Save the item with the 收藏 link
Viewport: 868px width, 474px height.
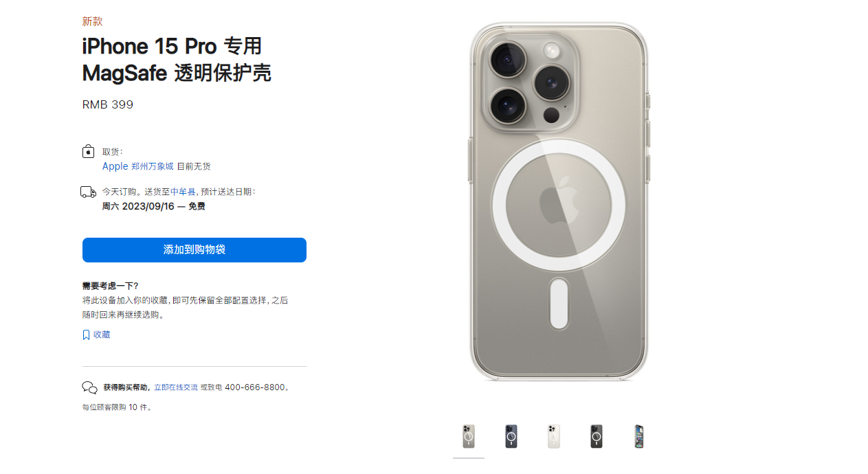pos(102,335)
